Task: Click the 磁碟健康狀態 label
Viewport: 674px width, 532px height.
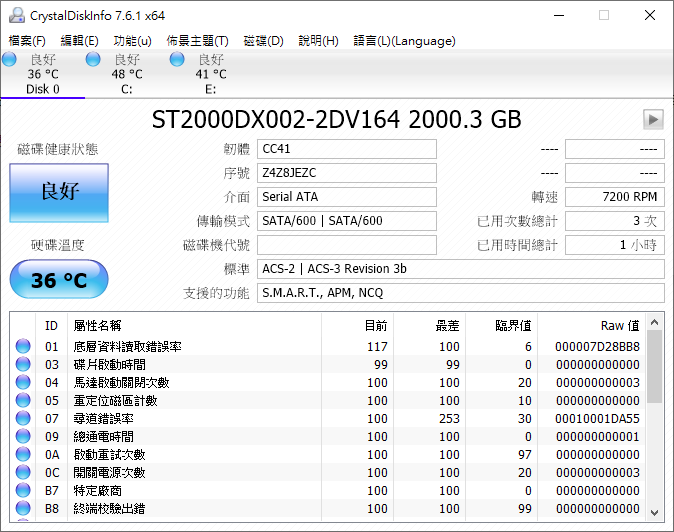Action: [x=58, y=149]
